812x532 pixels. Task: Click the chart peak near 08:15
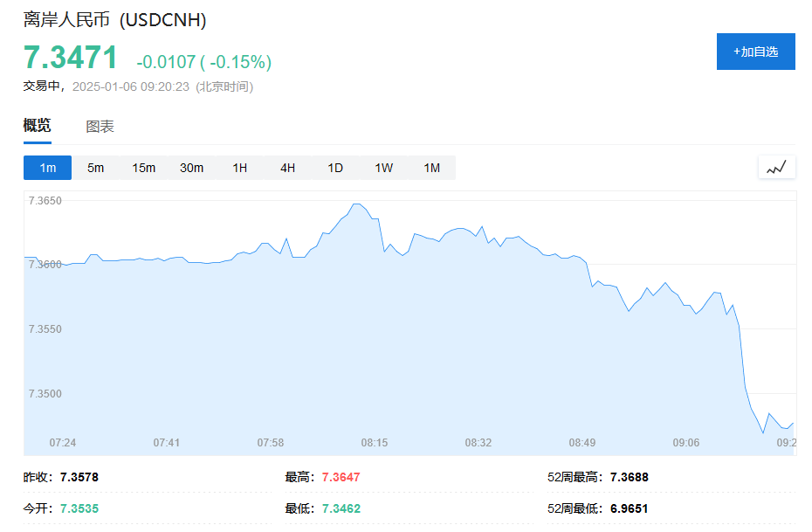tap(357, 204)
